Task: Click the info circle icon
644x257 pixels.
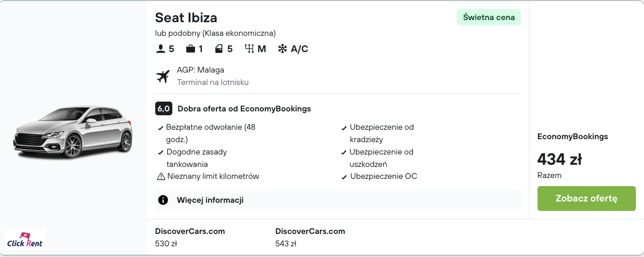Action: [163, 200]
